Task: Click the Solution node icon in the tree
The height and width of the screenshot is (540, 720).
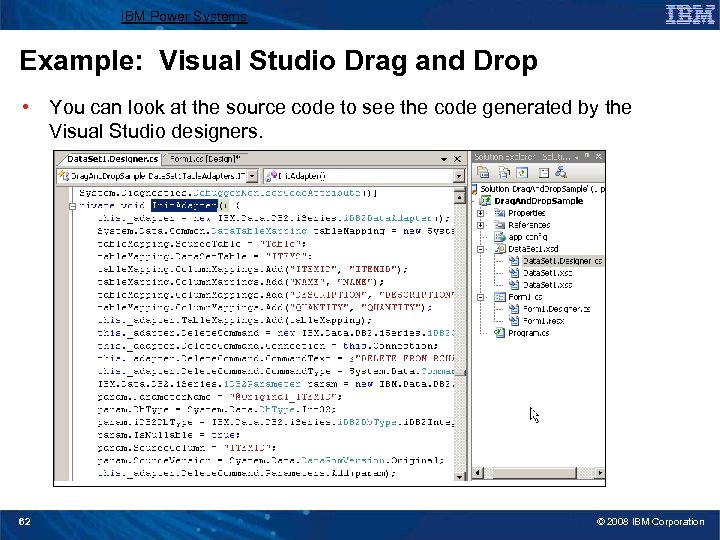Action: click(474, 189)
